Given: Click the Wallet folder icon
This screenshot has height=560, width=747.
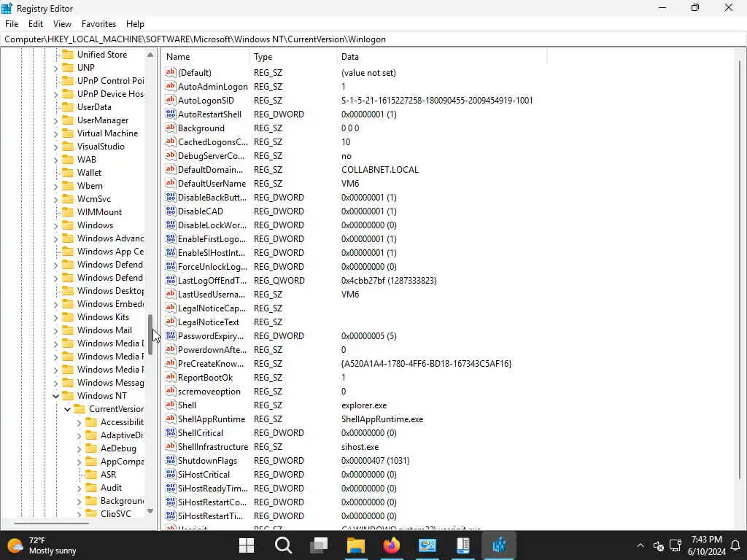Looking at the screenshot, I should [69, 172].
